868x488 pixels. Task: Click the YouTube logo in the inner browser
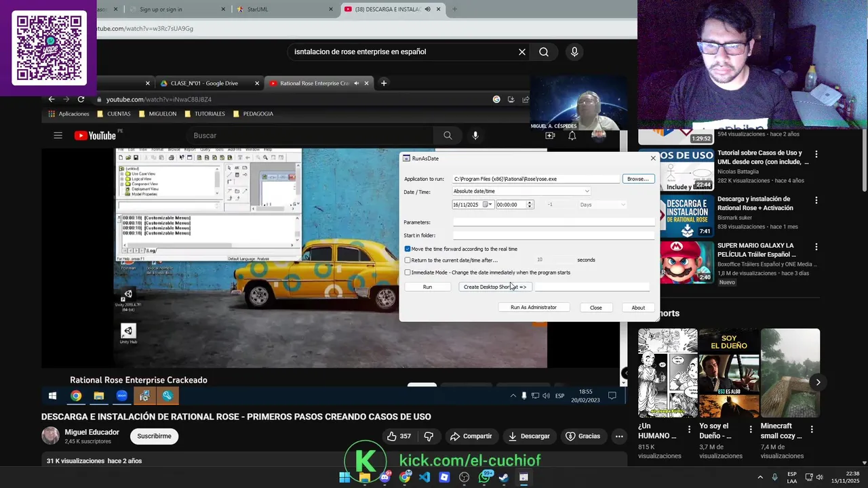(x=95, y=136)
